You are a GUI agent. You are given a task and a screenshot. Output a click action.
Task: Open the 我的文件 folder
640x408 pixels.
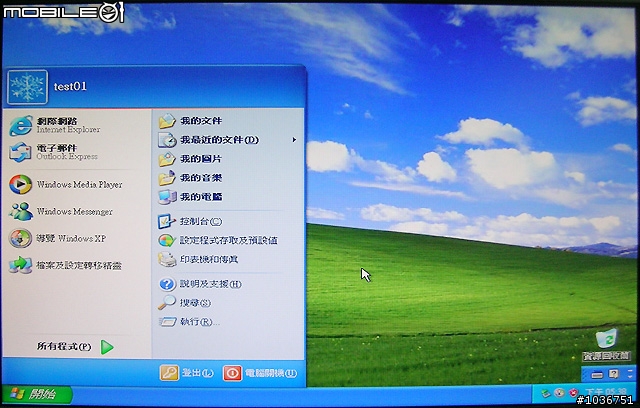[x=190, y=121]
